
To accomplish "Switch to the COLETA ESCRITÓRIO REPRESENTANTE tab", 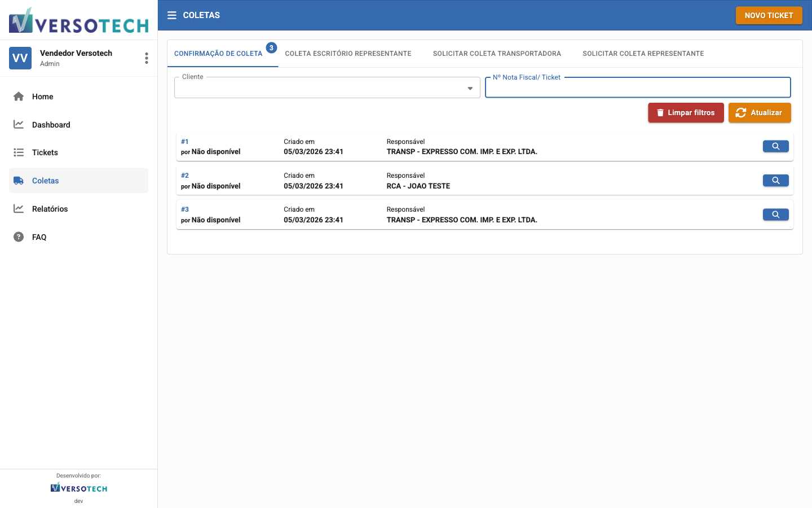I will (x=348, y=53).
